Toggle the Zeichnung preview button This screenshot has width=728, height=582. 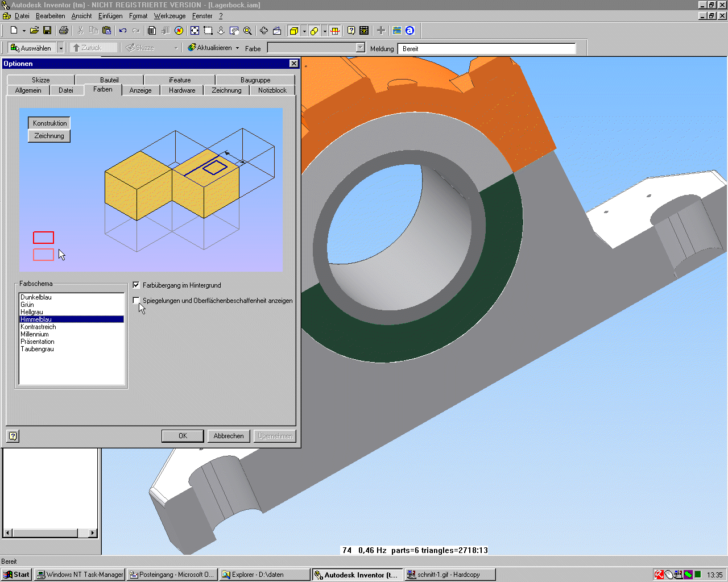(49, 136)
